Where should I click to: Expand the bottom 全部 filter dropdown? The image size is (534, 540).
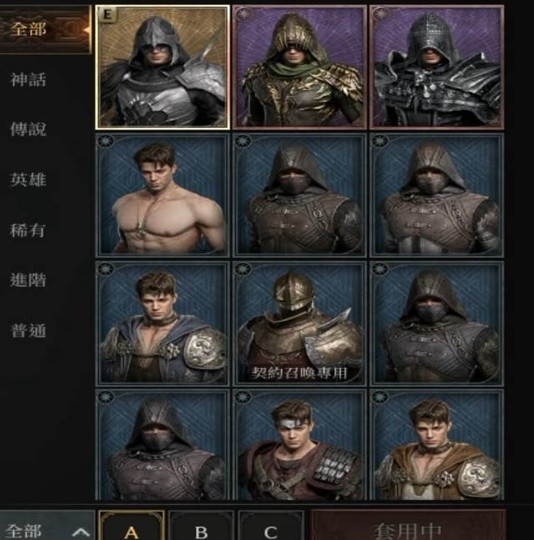coord(47,527)
